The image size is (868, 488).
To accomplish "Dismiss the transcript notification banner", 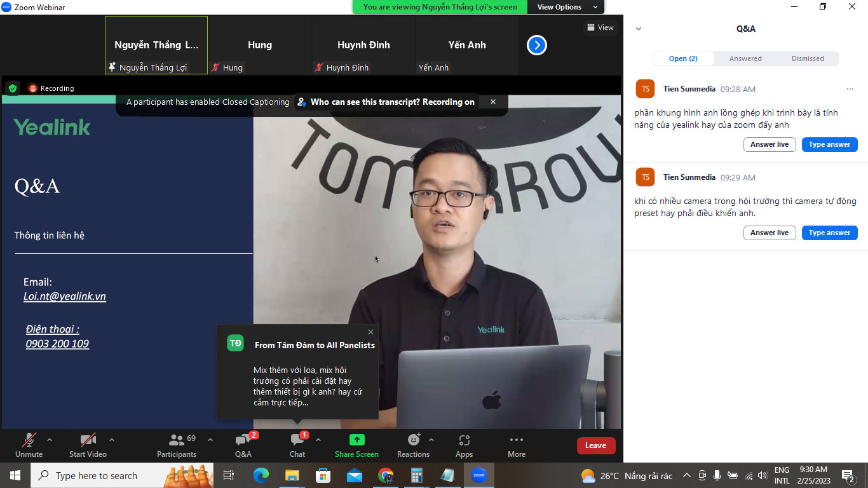I will [492, 102].
